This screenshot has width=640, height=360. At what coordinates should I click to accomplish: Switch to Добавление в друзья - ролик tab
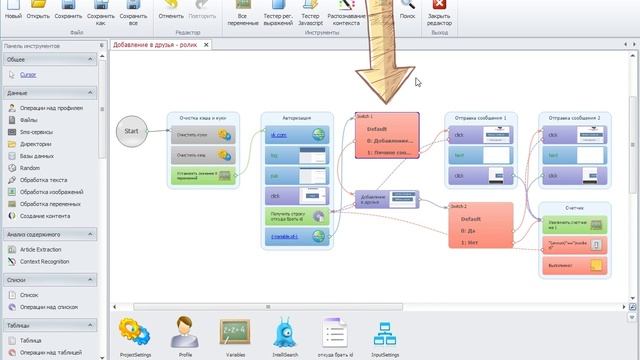tap(155, 45)
